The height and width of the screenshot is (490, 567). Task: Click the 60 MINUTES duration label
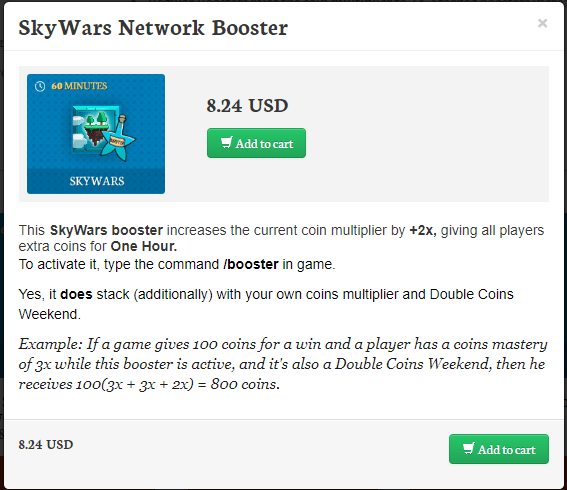79,86
